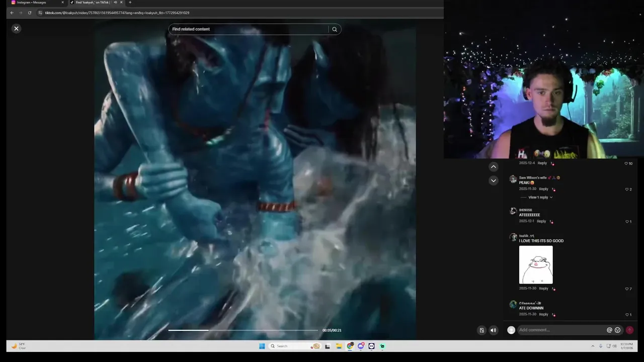Close the Instagram Messages tab

point(62,3)
